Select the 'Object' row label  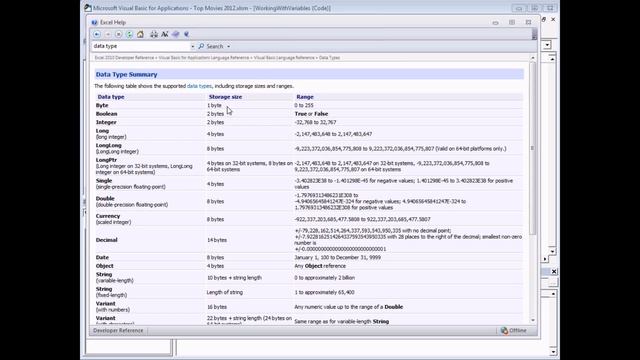point(105,266)
